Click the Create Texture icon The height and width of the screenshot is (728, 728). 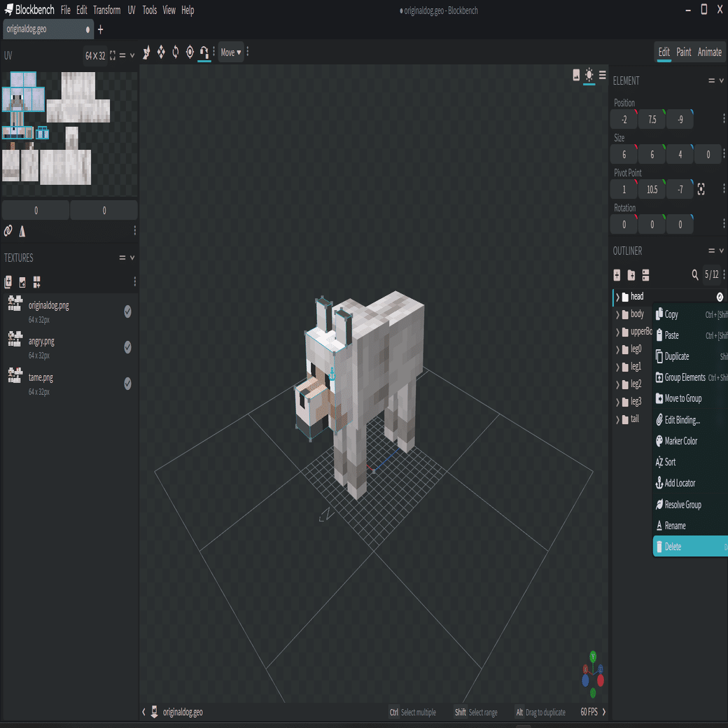22,282
